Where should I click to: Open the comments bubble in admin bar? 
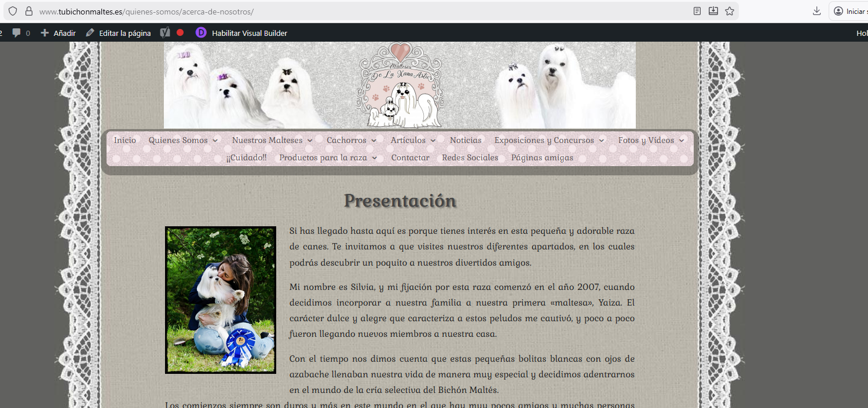tap(21, 33)
